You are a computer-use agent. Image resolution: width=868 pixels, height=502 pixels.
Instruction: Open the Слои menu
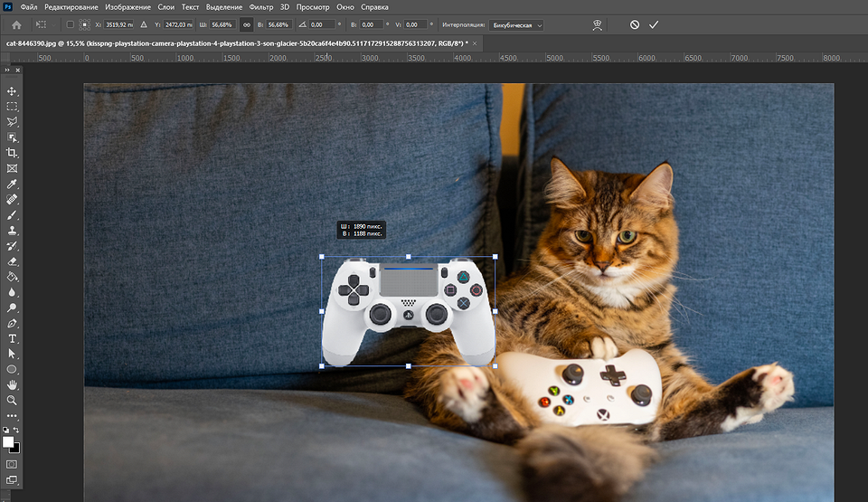tap(165, 6)
